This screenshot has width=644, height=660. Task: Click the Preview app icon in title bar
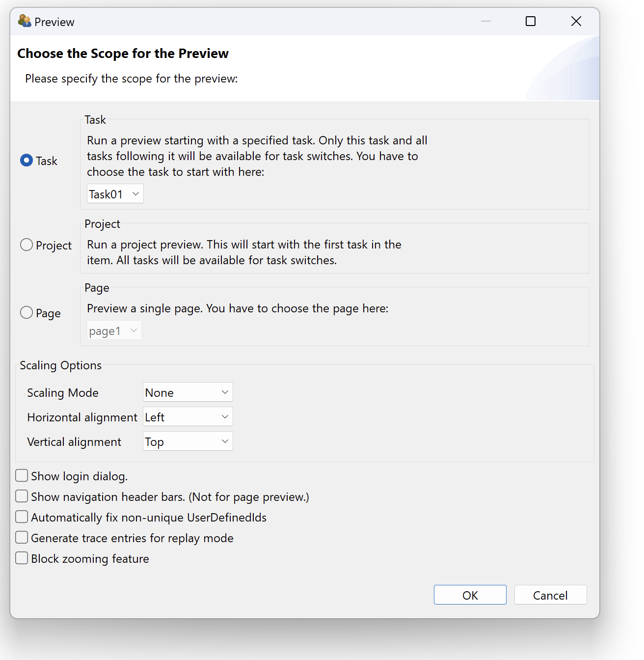(x=25, y=21)
